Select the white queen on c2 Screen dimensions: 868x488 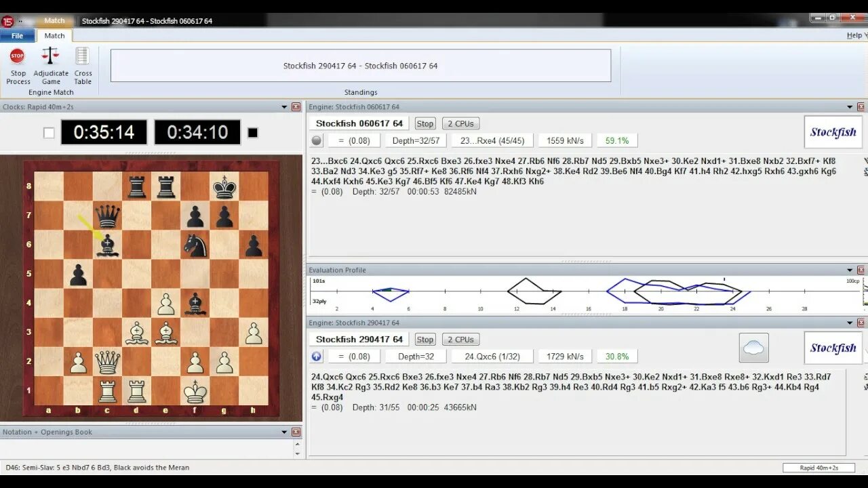click(108, 362)
